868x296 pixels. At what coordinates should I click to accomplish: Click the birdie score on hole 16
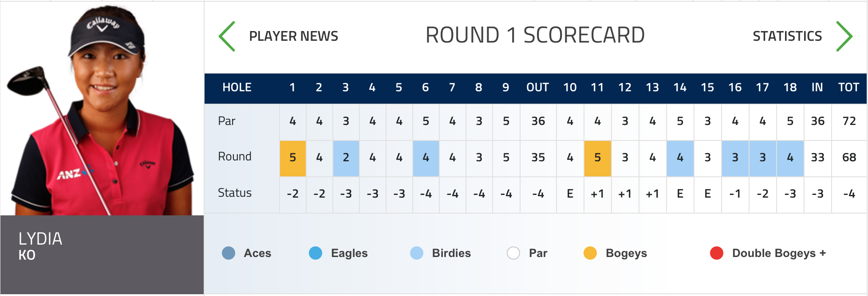click(735, 158)
